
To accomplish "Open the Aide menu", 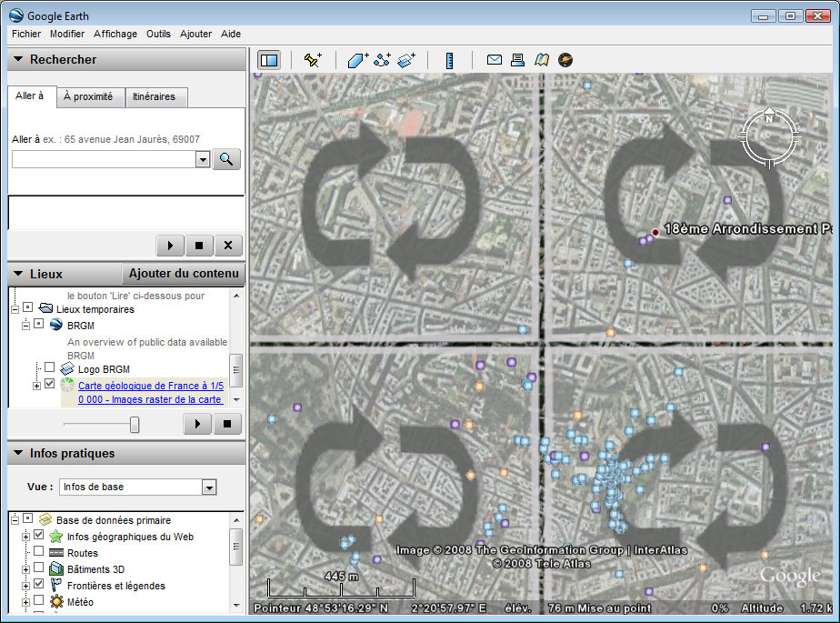I will coord(231,34).
